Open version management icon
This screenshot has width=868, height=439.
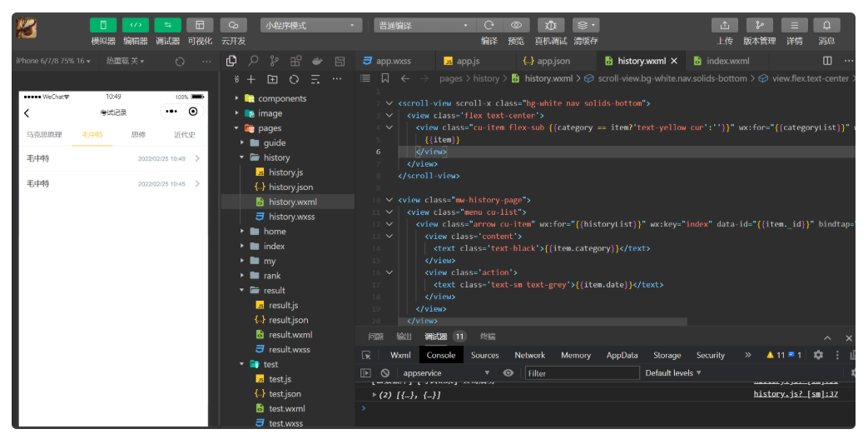pyautogui.click(x=760, y=25)
